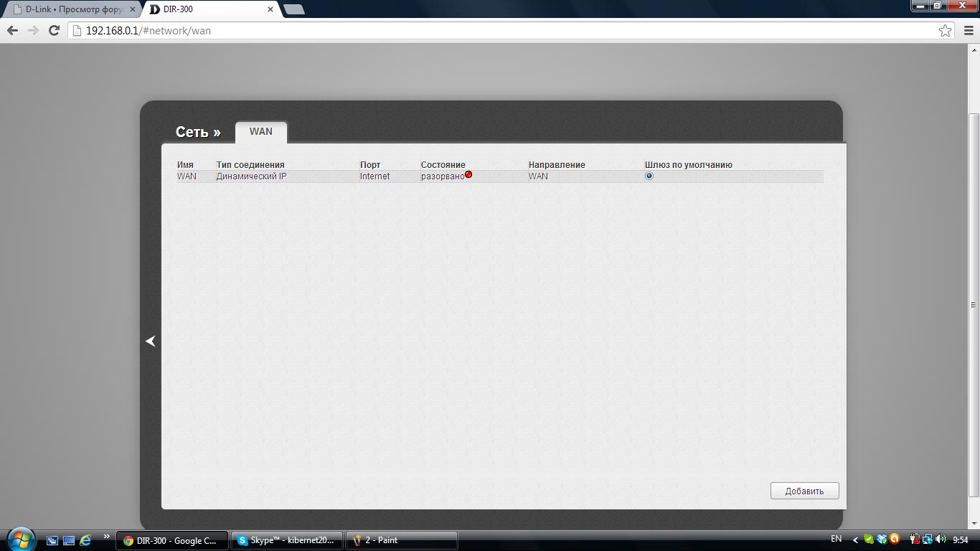Click the Show Desktop quick launch icon
The width and height of the screenshot is (980, 551).
pos(69,540)
